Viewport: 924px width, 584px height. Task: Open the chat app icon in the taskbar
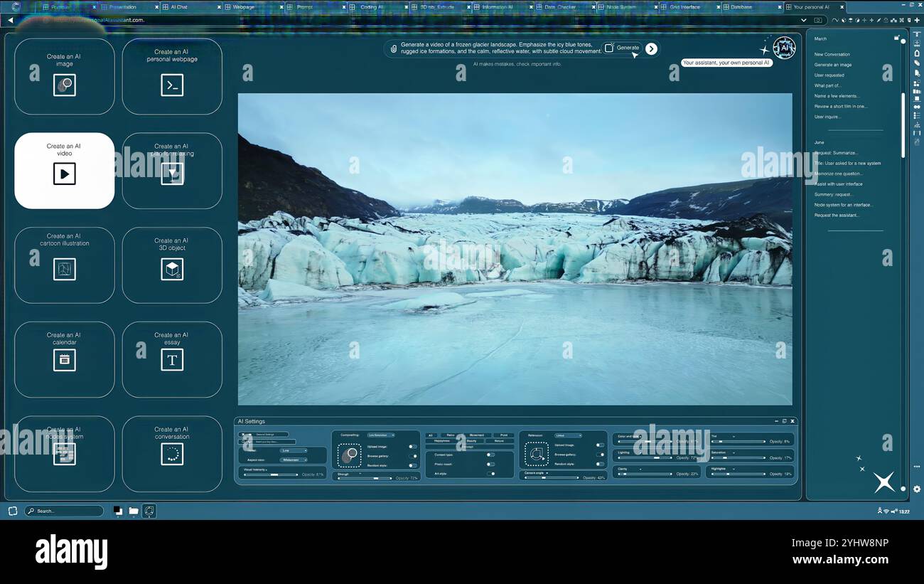(x=149, y=511)
